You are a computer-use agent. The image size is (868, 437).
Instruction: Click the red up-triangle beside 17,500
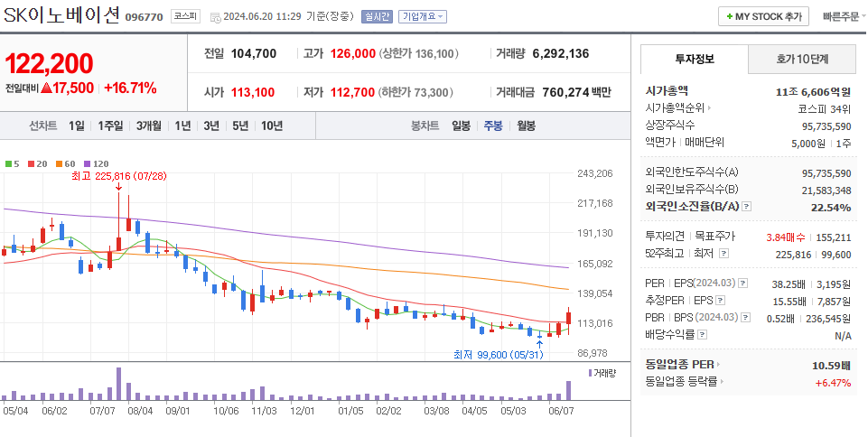click(46, 88)
